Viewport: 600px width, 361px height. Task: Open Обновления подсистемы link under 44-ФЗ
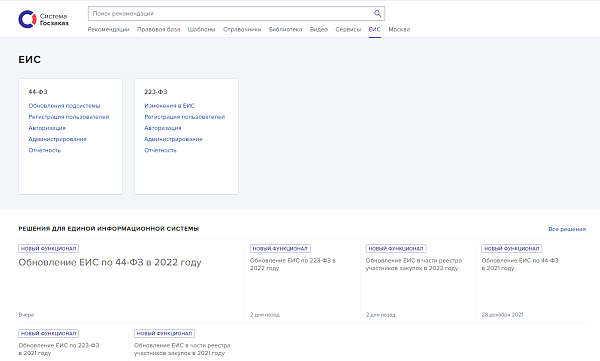(64, 106)
